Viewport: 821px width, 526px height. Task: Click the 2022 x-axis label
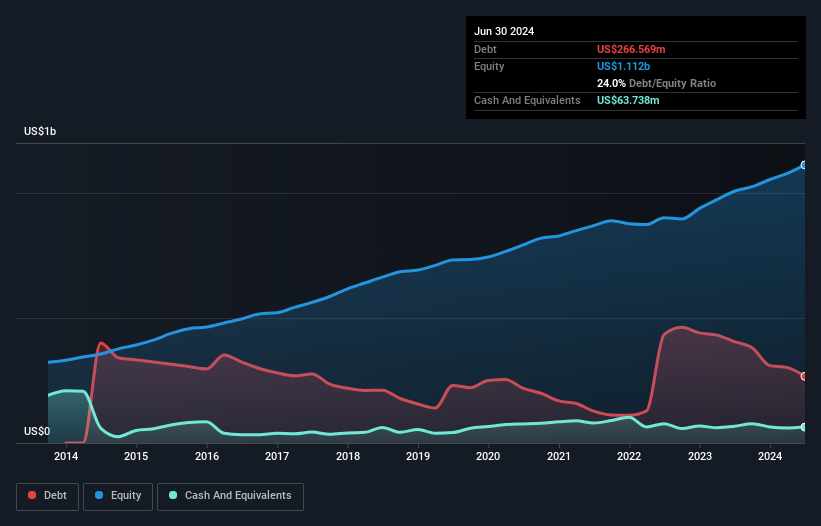(629, 456)
